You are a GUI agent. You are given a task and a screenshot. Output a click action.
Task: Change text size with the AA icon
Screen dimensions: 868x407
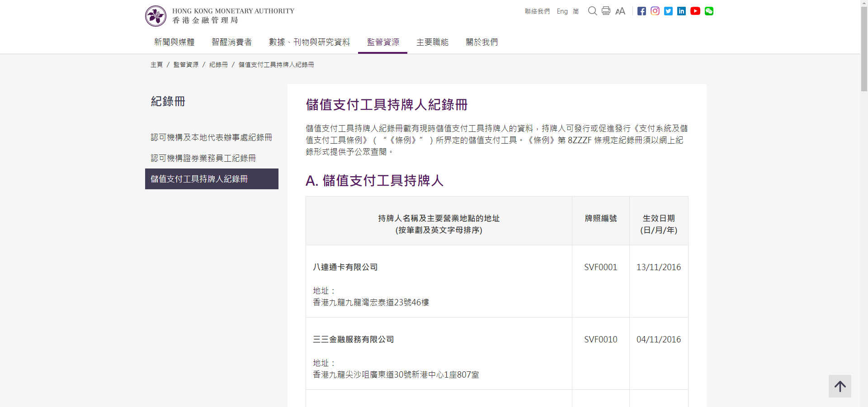pos(620,11)
